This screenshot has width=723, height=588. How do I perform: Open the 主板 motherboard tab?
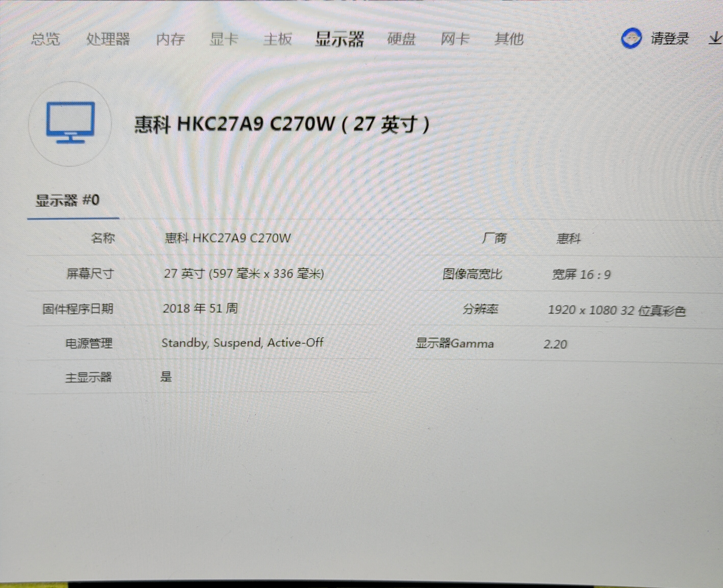point(278,40)
